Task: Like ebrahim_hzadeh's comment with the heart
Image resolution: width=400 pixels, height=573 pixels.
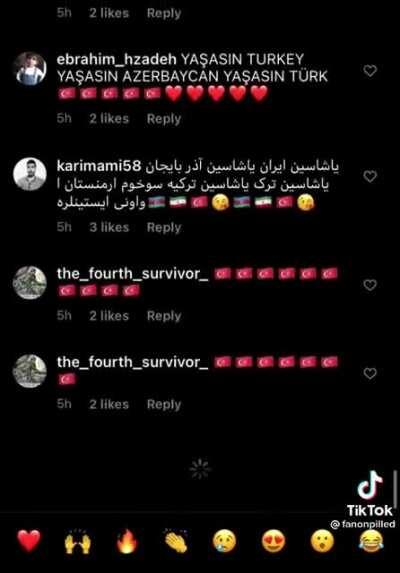Action: pyautogui.click(x=370, y=71)
